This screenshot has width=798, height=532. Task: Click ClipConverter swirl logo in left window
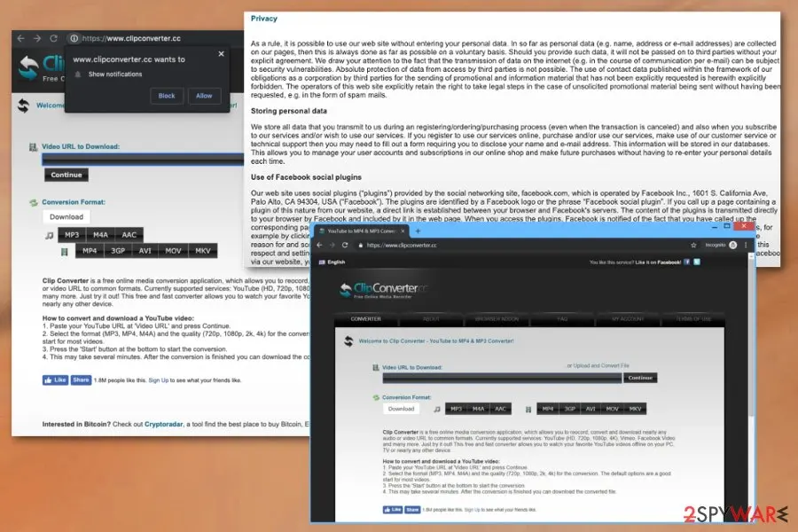[29, 67]
